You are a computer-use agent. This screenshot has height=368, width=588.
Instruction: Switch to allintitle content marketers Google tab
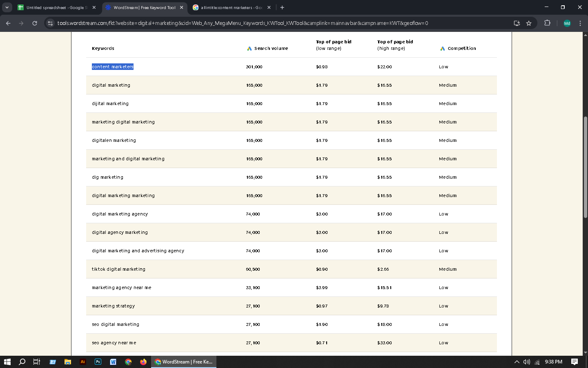(232, 7)
